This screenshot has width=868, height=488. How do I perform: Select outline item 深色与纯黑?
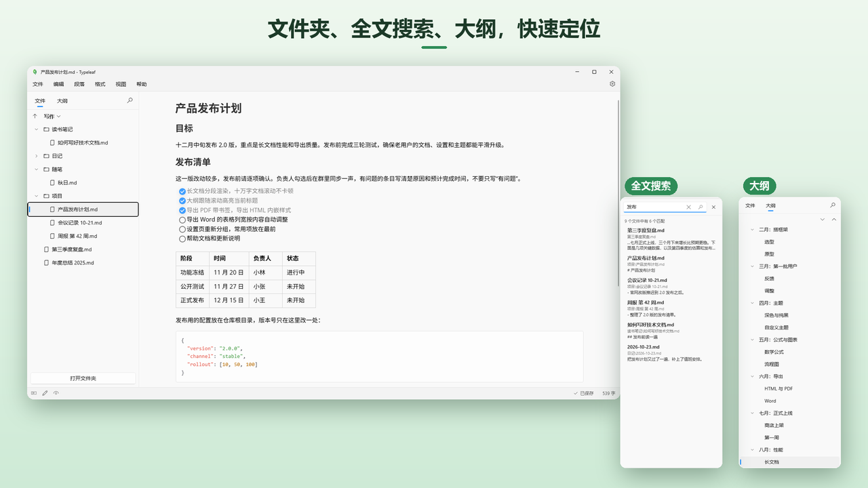[776, 315]
